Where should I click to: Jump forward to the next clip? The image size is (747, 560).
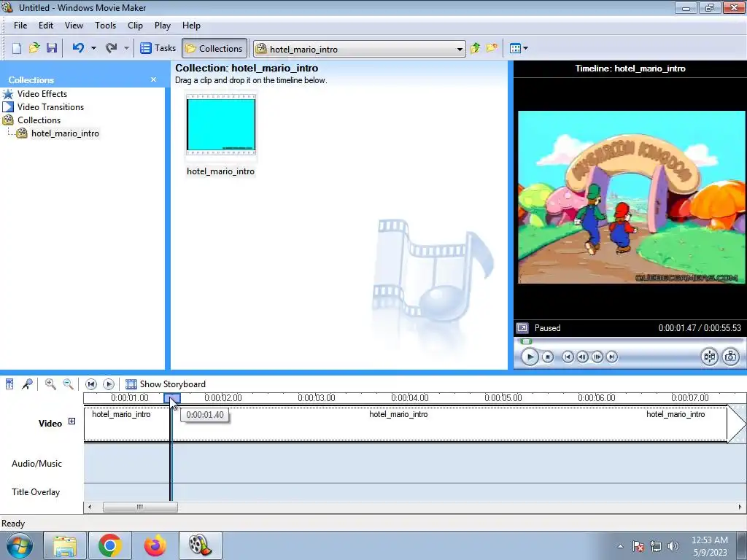(x=612, y=357)
